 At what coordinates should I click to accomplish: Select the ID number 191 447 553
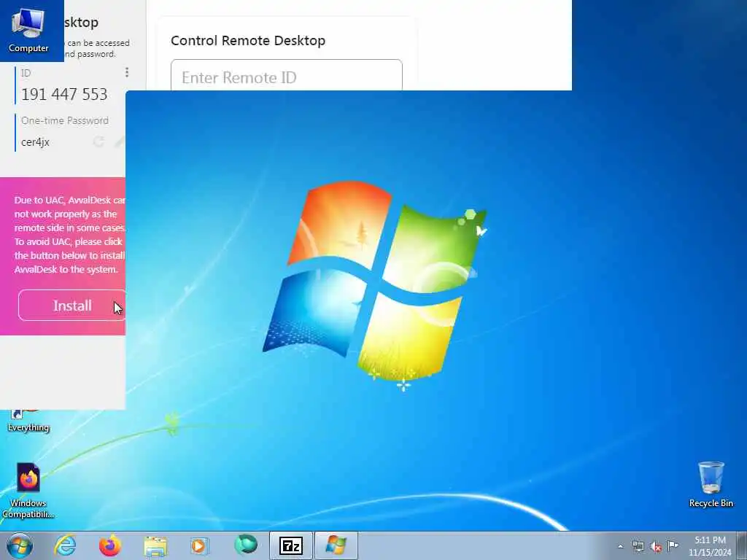pyautogui.click(x=64, y=94)
